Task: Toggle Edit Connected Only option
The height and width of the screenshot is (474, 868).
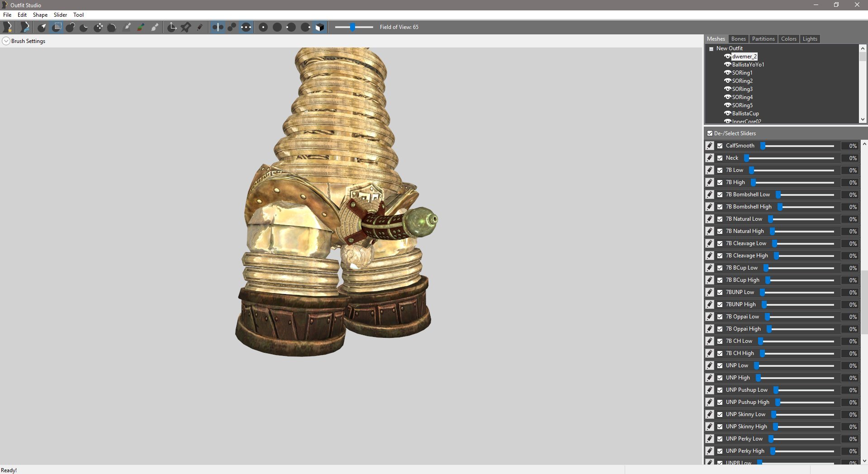Action: (x=232, y=27)
